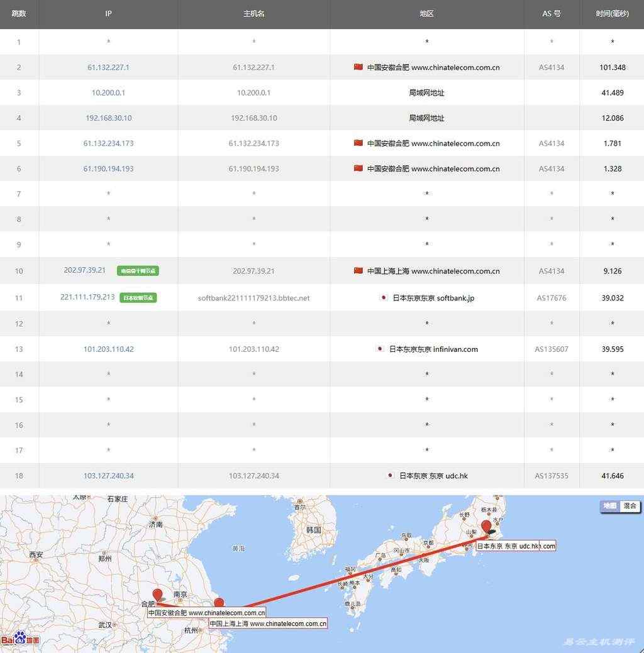Click the Japan flag icon next to udc.hk

point(390,475)
